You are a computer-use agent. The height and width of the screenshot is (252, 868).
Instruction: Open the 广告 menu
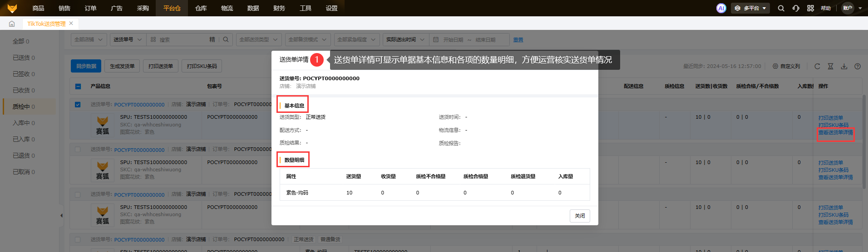point(117,8)
